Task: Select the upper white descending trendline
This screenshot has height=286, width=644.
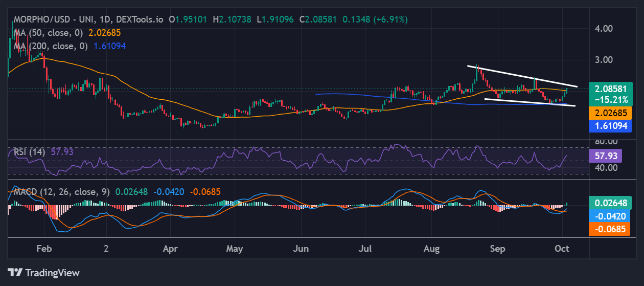Action: pos(521,76)
